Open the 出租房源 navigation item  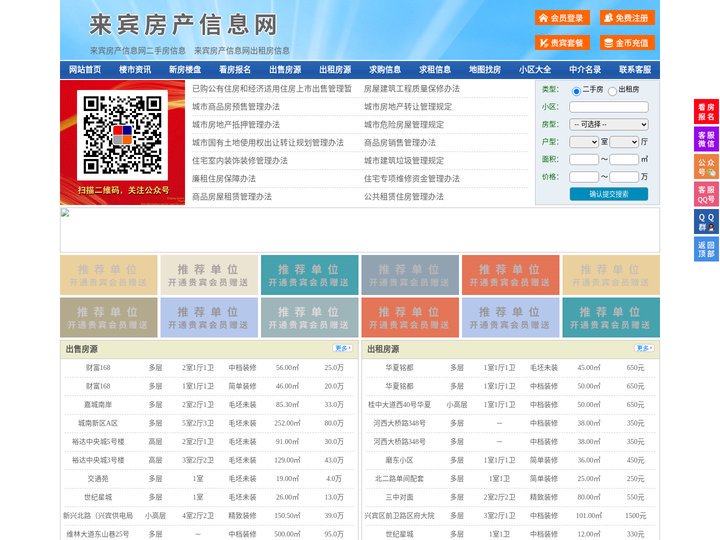(x=335, y=70)
